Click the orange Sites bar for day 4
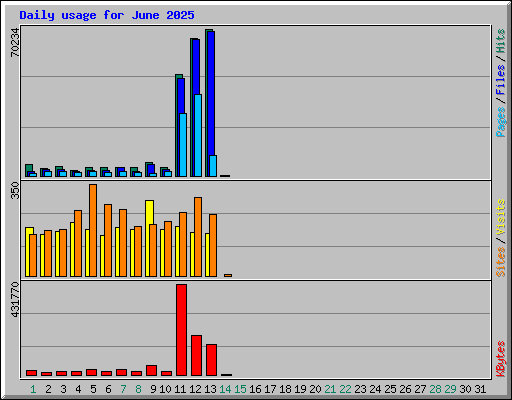The width and height of the screenshot is (512, 400). [x=78, y=243]
